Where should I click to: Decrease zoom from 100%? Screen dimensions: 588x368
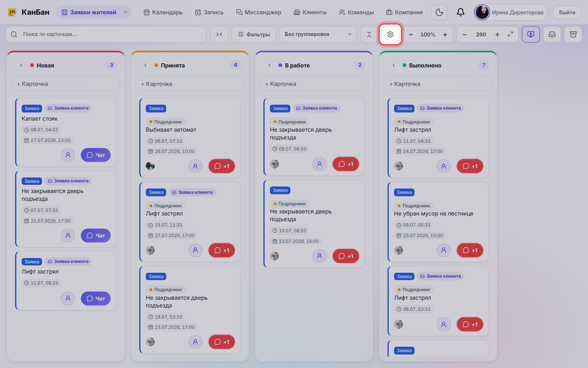click(411, 35)
